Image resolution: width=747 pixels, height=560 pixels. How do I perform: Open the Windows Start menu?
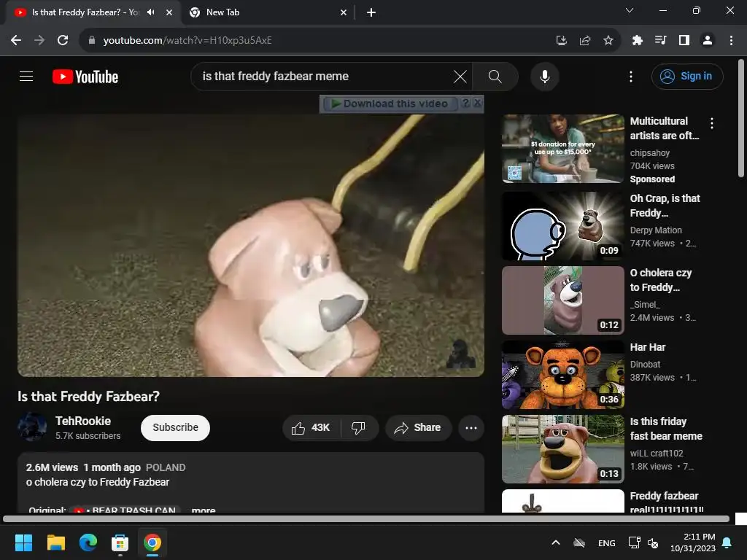coord(23,542)
